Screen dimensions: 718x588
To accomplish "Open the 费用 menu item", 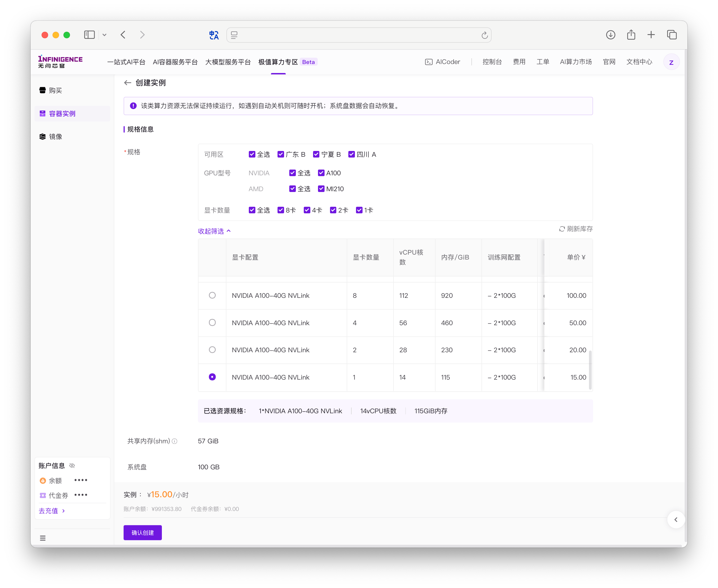I will click(519, 62).
